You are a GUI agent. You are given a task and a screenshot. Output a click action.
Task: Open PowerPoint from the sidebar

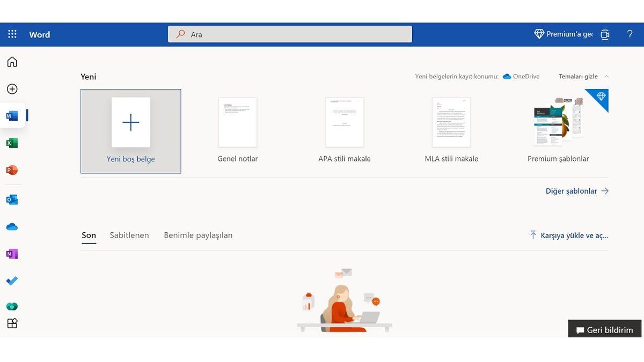(x=12, y=171)
